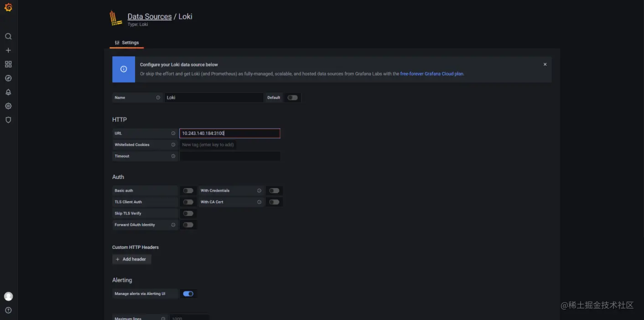Open the search dashboards icon
644x320 pixels.
8,37
